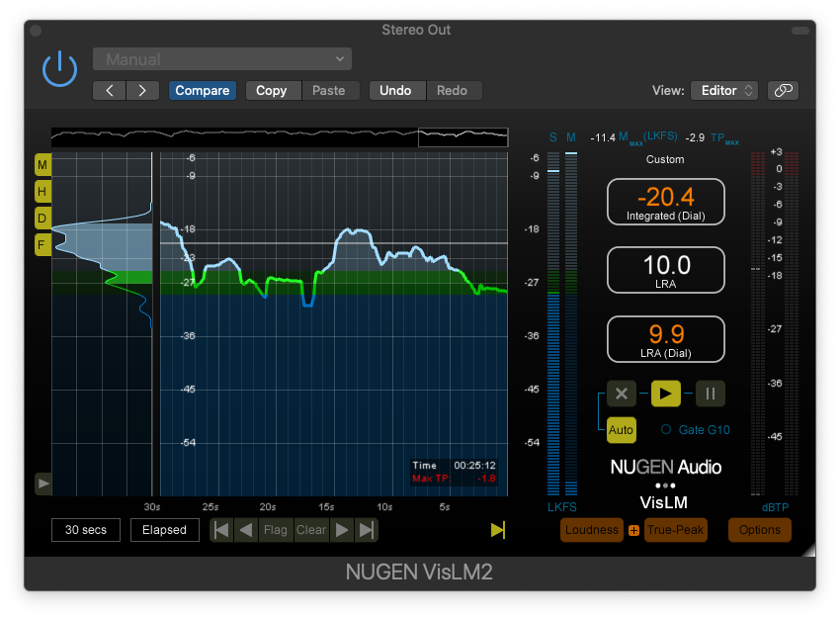Click the link chain icon
Viewport: 840px width, 619px height.
[783, 90]
